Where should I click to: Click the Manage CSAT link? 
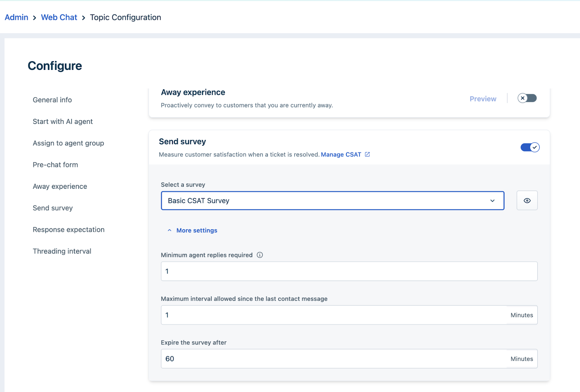341,154
